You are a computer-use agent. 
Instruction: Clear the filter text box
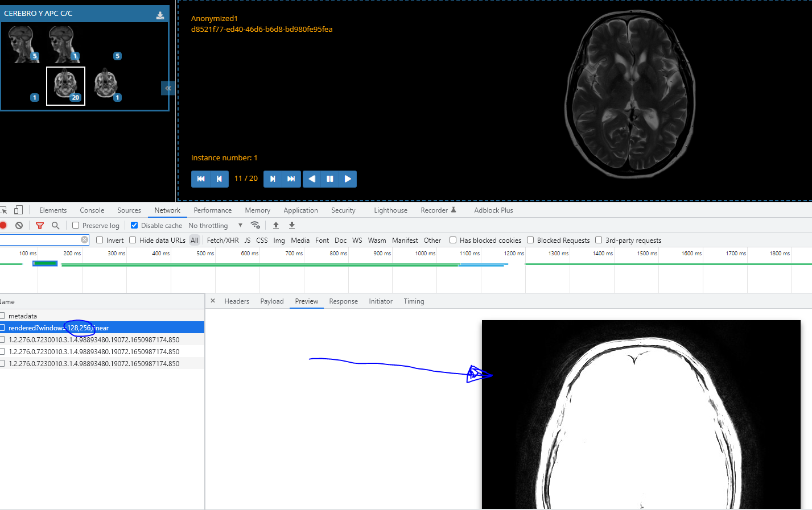pyautogui.click(x=84, y=240)
